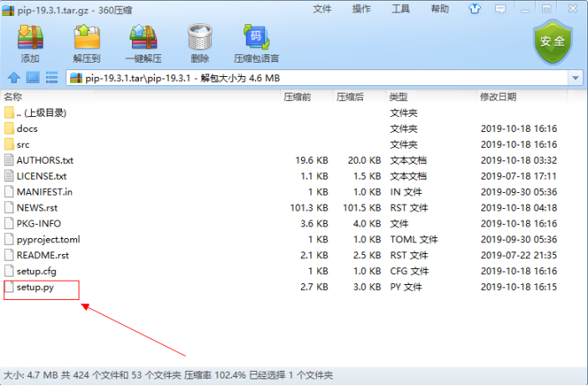Click AUTHORS.txt compressed size 20.0 KB
Image resolution: width=588 pixels, height=386 pixels.
coord(364,160)
